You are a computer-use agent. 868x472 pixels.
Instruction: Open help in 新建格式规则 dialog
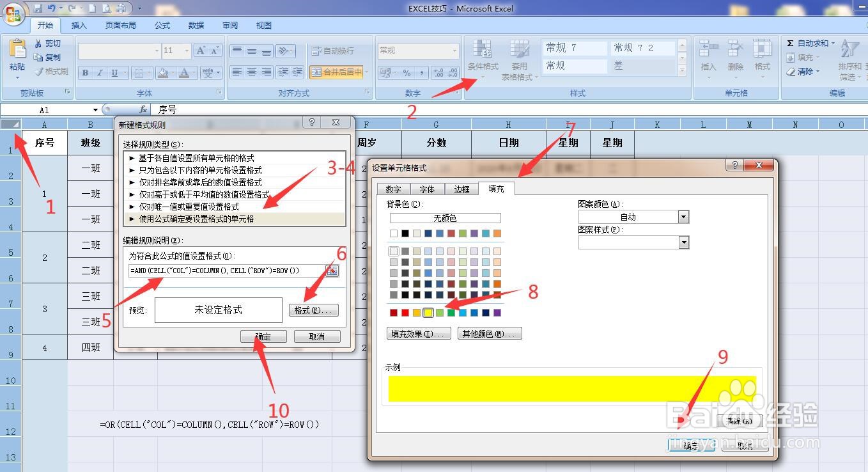[x=312, y=123]
